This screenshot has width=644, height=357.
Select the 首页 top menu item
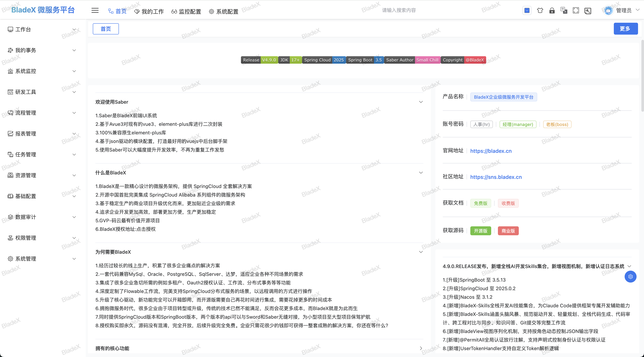[118, 11]
